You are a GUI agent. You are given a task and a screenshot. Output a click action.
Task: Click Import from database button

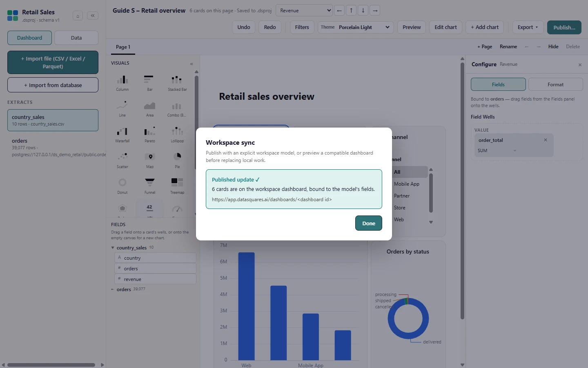pos(53,85)
